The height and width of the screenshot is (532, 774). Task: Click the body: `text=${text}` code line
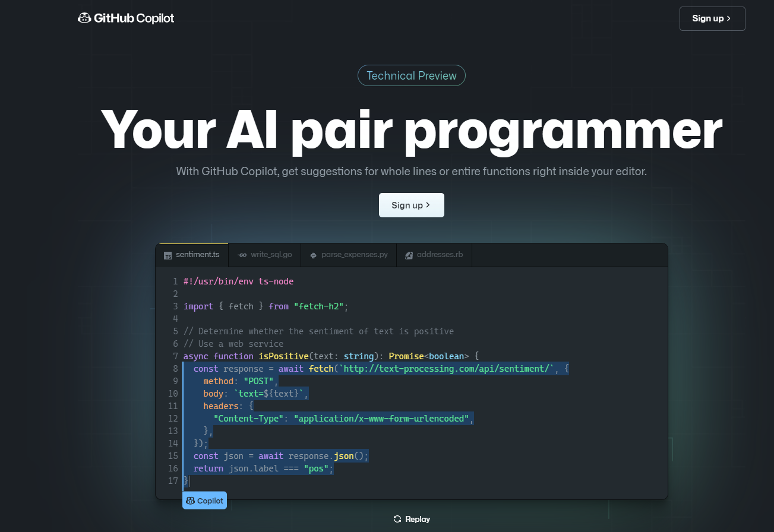[255, 394]
